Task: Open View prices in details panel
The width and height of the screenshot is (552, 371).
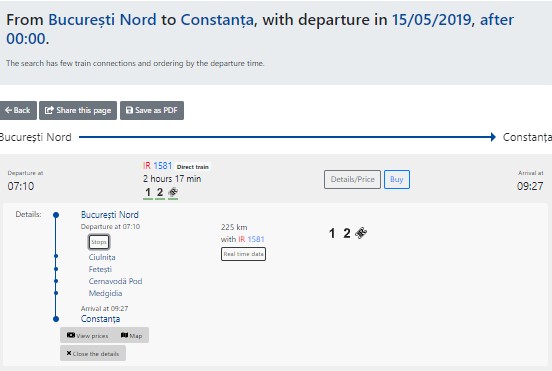Action: click(x=88, y=335)
